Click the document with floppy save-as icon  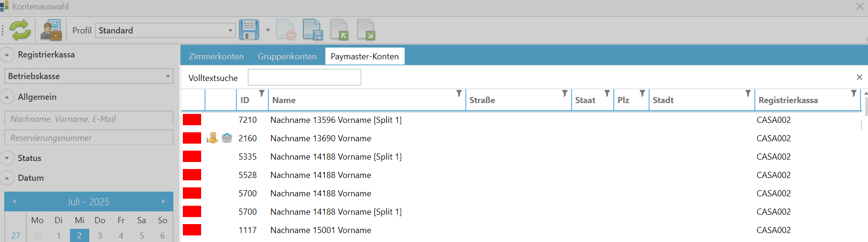(313, 30)
